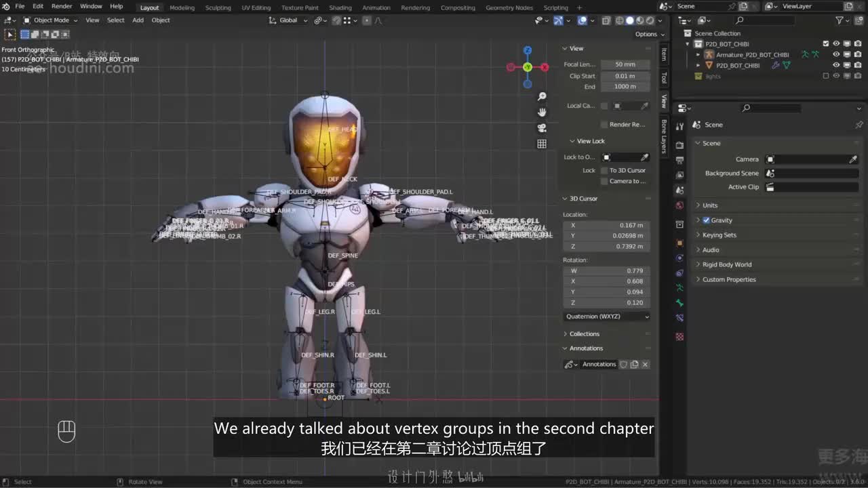Switch to the Animation workspace tab
This screenshot has width=868, height=488.
coord(376,8)
